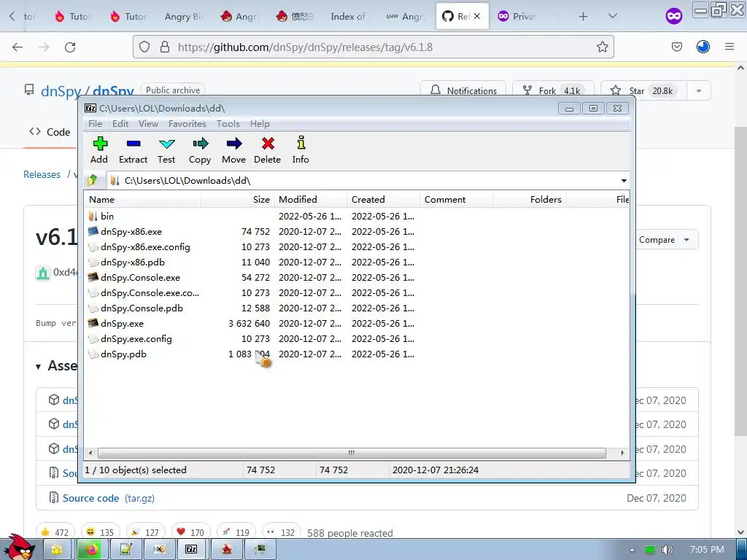Star the dnSpy repository
This screenshot has width=747, height=560.
(644, 90)
